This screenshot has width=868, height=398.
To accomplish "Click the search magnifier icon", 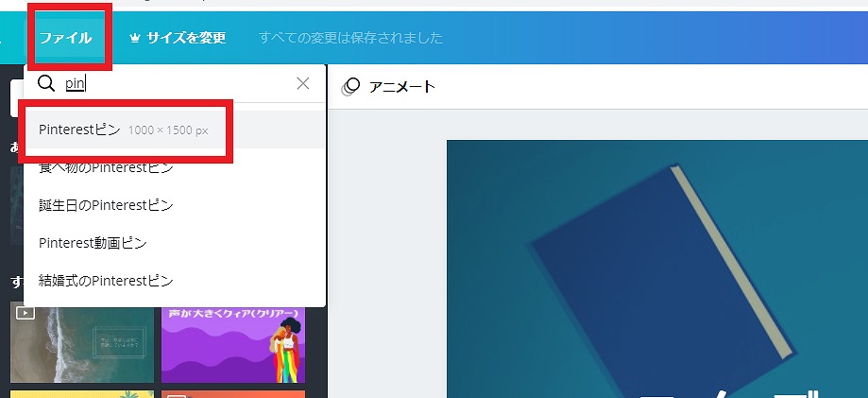I will tap(46, 84).
